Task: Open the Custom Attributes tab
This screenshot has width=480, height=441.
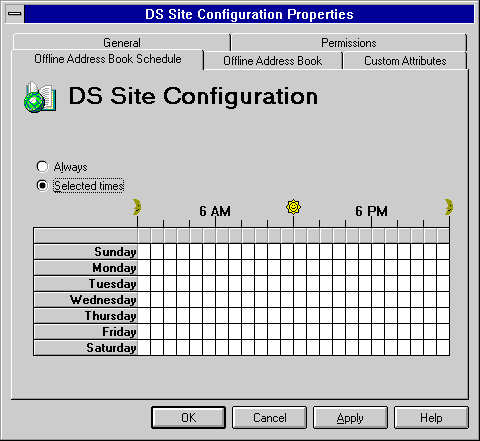Action: [x=405, y=61]
